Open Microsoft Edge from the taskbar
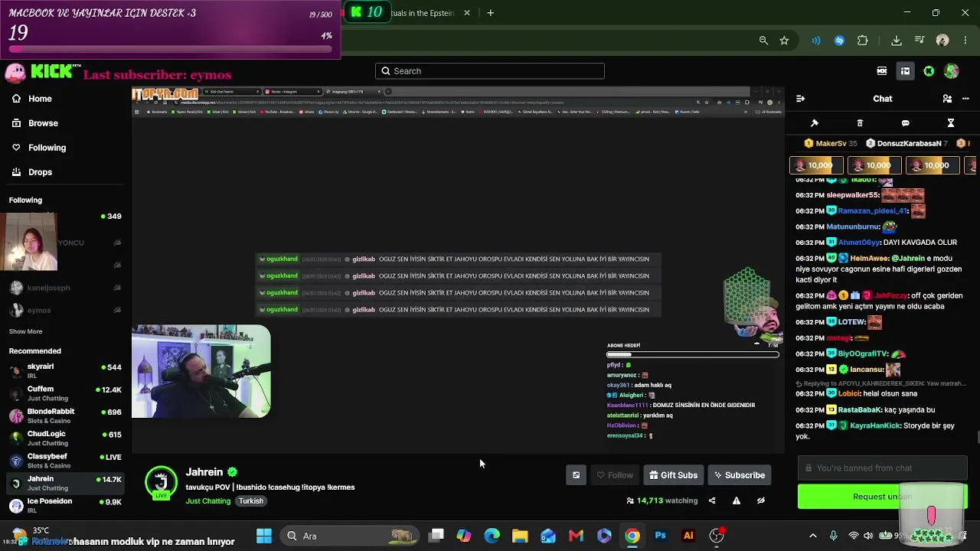Viewport: 980px width, 551px height. (x=492, y=536)
